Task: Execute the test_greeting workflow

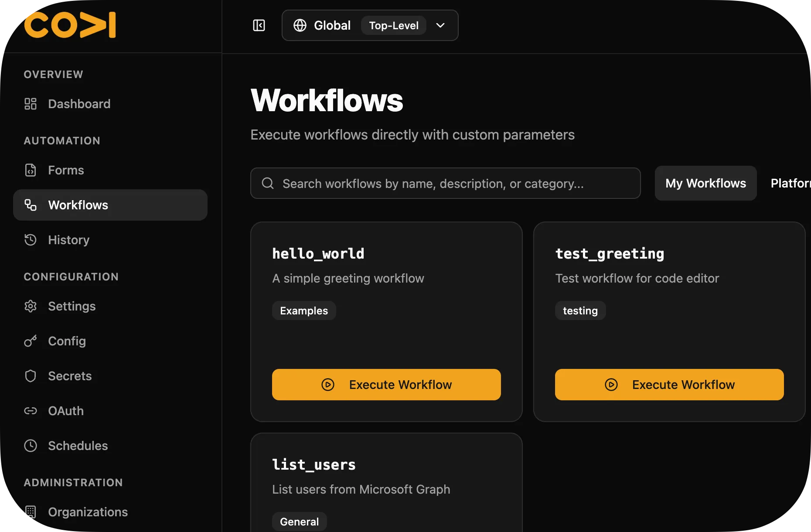Action: [669, 385]
